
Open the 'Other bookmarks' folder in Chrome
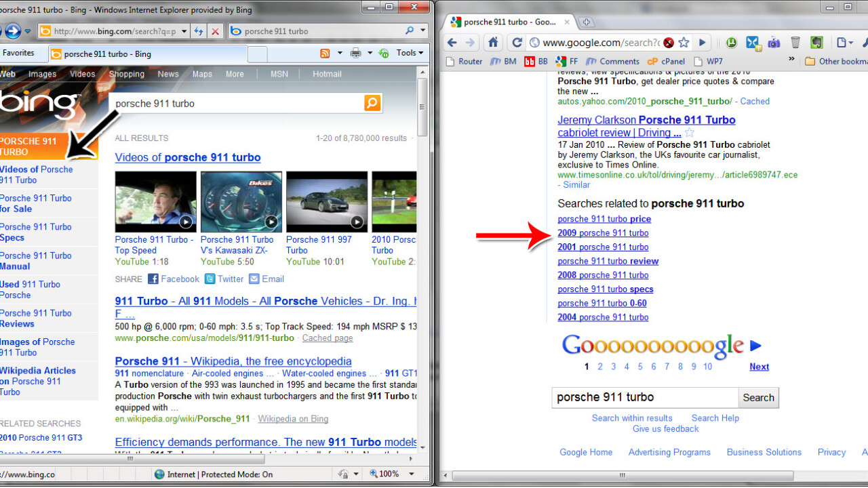(835, 61)
